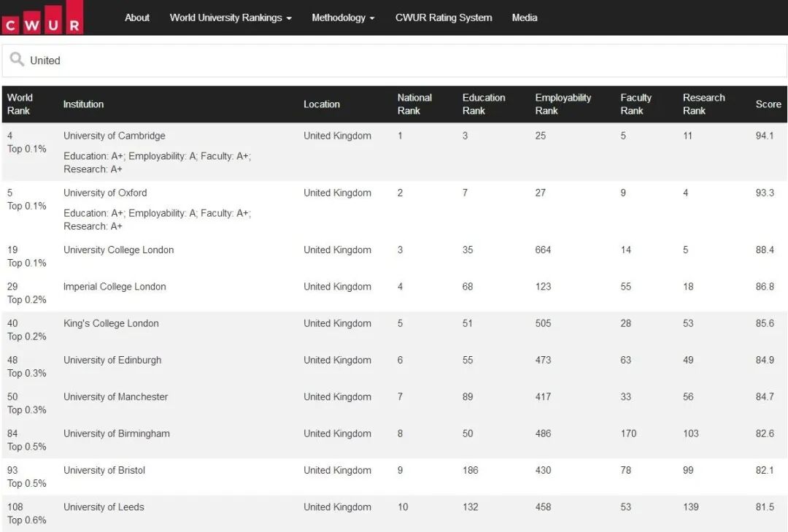Image resolution: width=788 pixels, height=532 pixels.
Task: Select University of Bristol
Action: [x=104, y=470]
